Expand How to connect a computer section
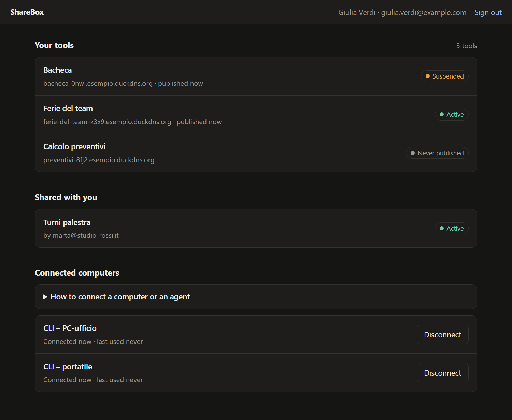This screenshot has width=512, height=420. [256, 297]
